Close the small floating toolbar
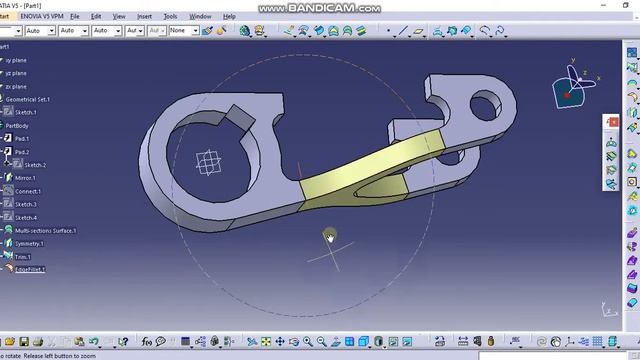This screenshot has height=360, width=640. pos(614,121)
